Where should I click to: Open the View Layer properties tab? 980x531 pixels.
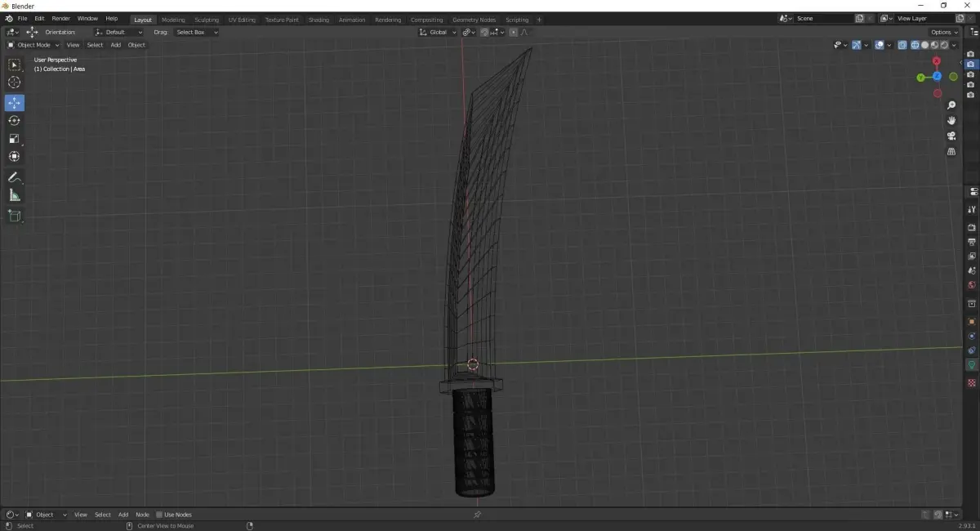[972, 256]
